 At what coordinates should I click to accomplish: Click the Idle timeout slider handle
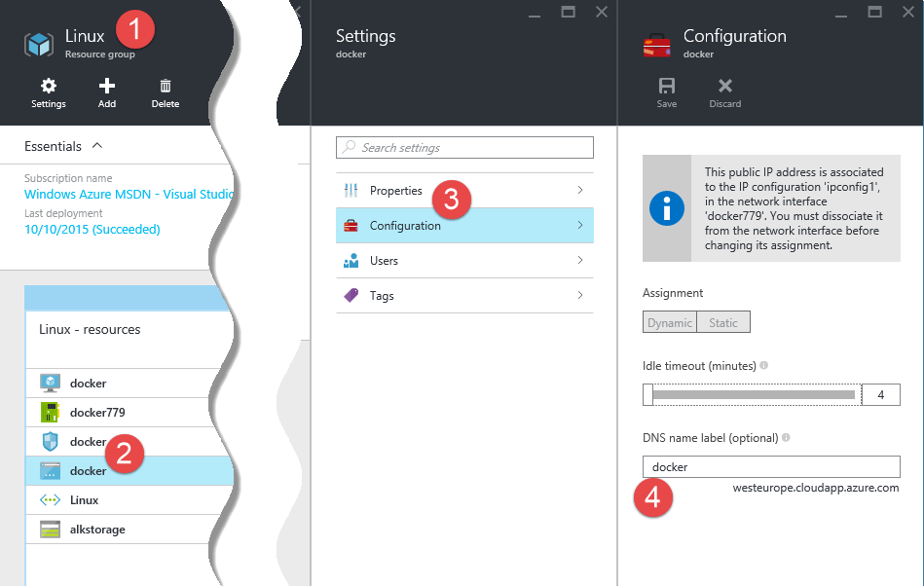[x=647, y=394]
